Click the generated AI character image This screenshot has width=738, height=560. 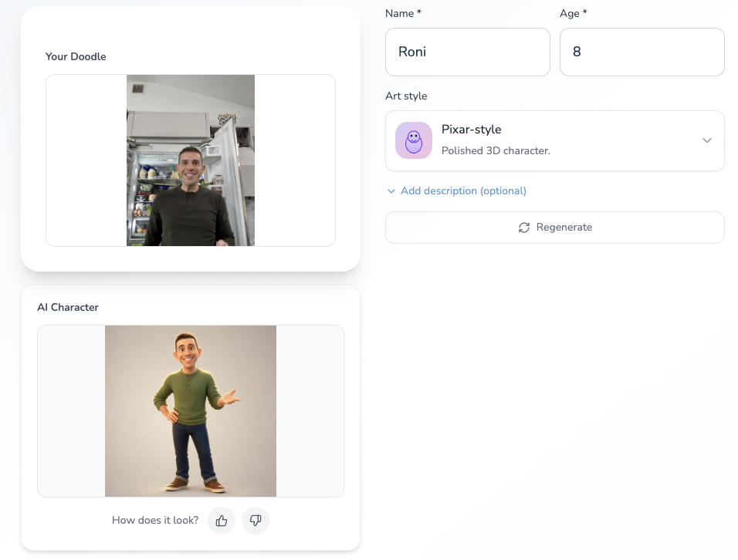[x=191, y=411]
